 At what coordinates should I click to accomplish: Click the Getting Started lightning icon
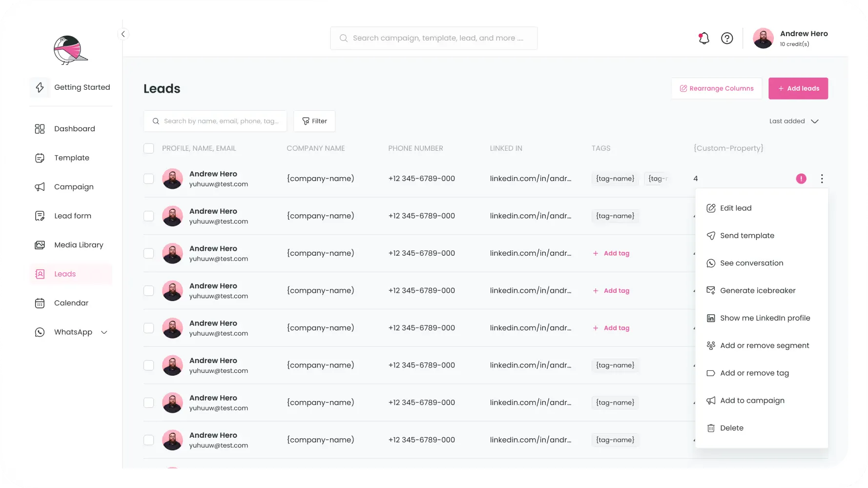pos(40,87)
